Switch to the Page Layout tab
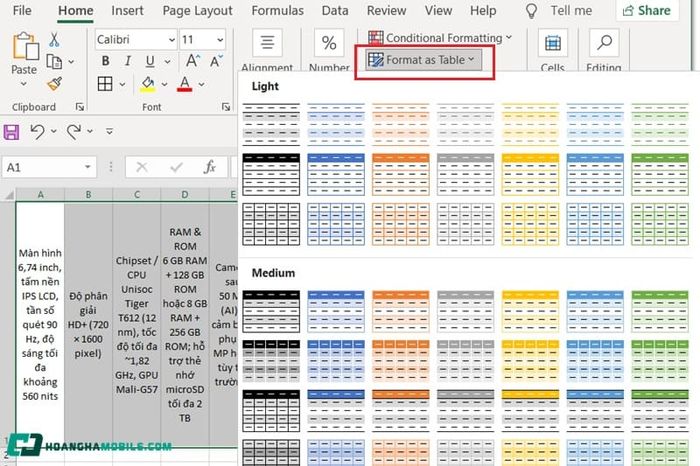Viewport: 700px width, 466px height. tap(197, 11)
